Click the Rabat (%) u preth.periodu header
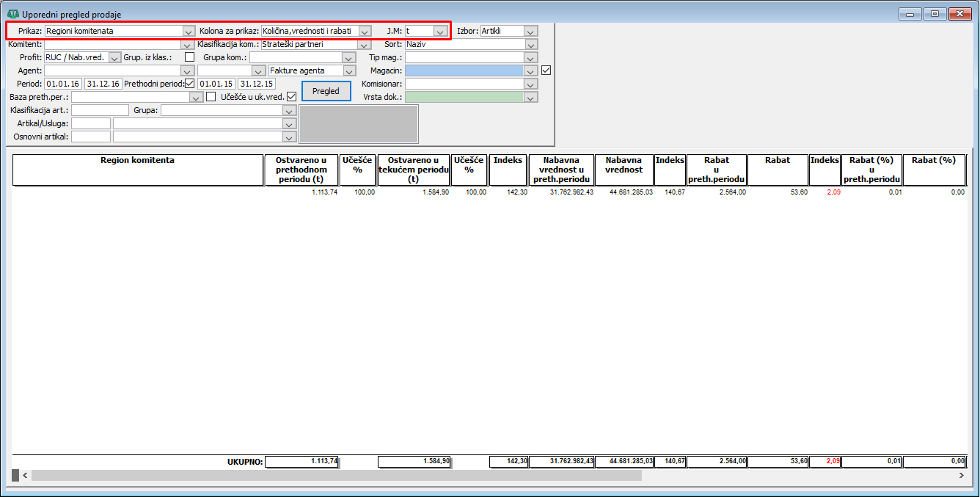Viewport: 980px width, 497px height. pos(871,170)
